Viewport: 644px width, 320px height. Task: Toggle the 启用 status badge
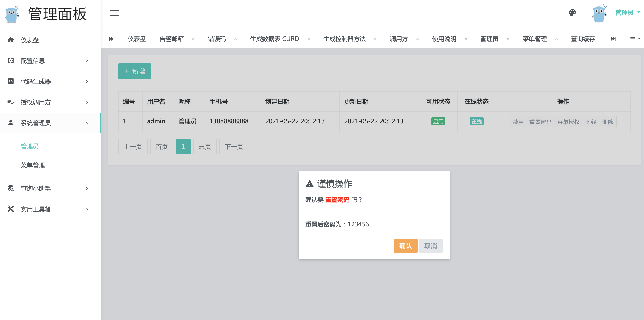[x=438, y=121]
